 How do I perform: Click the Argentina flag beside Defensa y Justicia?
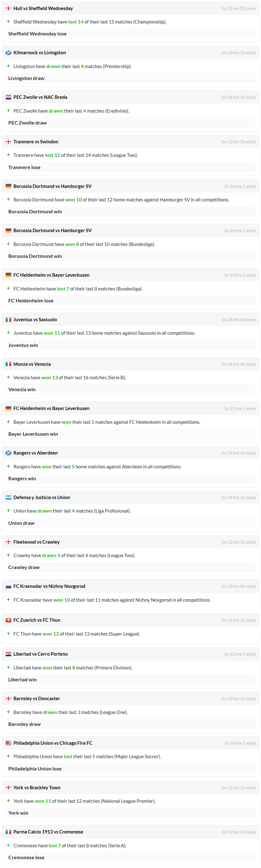pyautogui.click(x=8, y=498)
